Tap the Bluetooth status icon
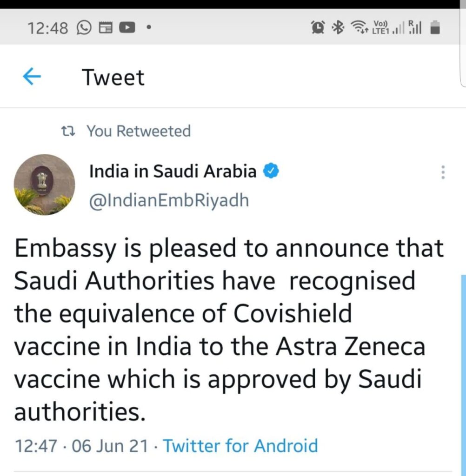The image size is (466, 476). coord(337,28)
